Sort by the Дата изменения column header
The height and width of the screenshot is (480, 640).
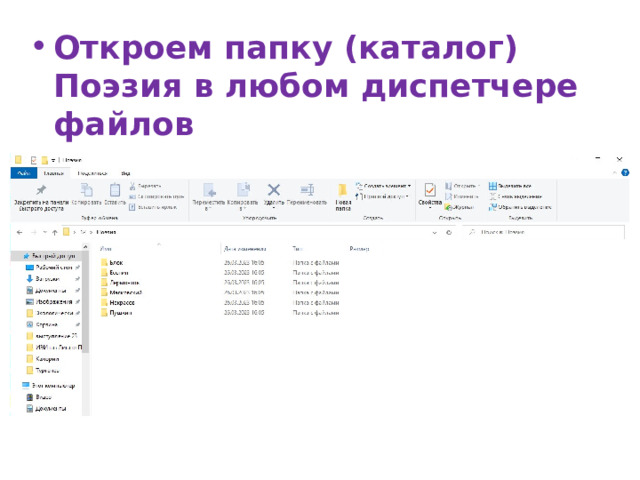pyautogui.click(x=245, y=248)
